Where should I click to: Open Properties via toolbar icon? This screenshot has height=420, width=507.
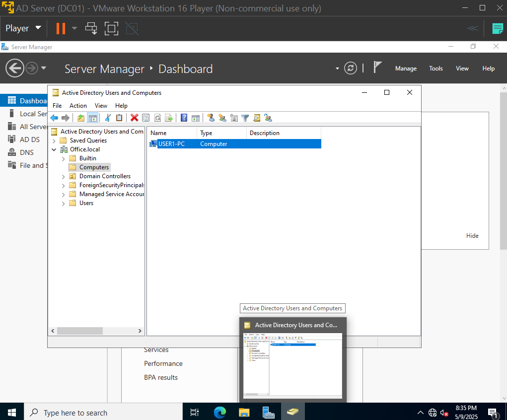(146, 118)
